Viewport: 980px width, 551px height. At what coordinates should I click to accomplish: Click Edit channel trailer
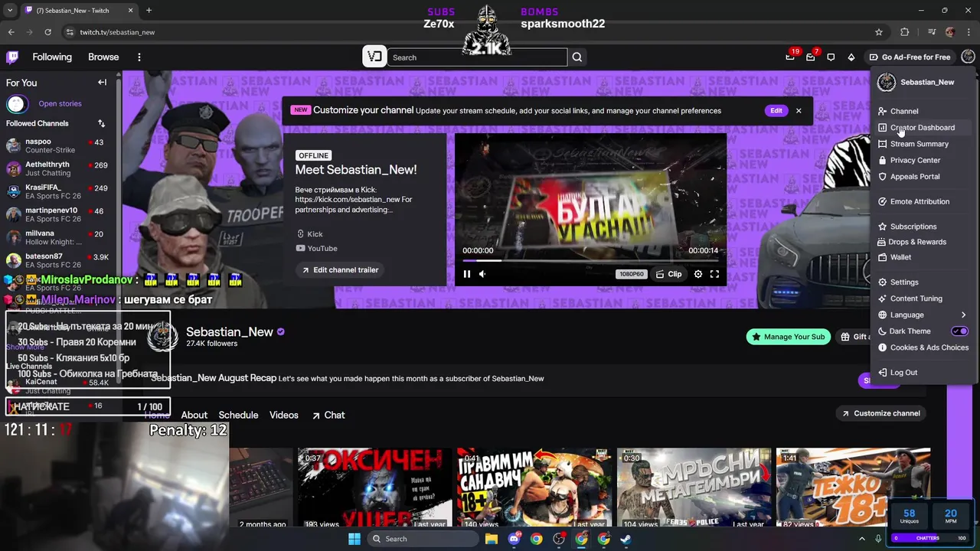click(x=340, y=270)
